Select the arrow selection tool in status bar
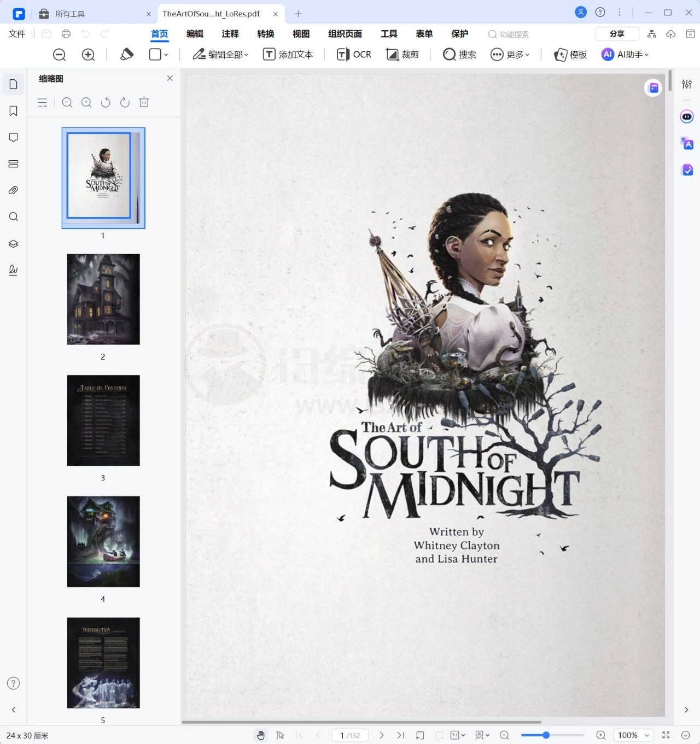The image size is (700, 744). tap(280, 735)
